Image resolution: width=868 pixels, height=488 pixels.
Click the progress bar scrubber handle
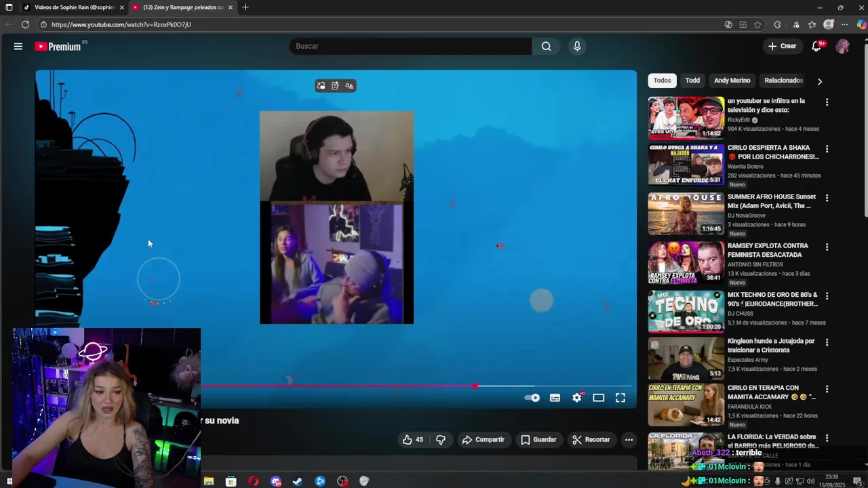(x=475, y=386)
